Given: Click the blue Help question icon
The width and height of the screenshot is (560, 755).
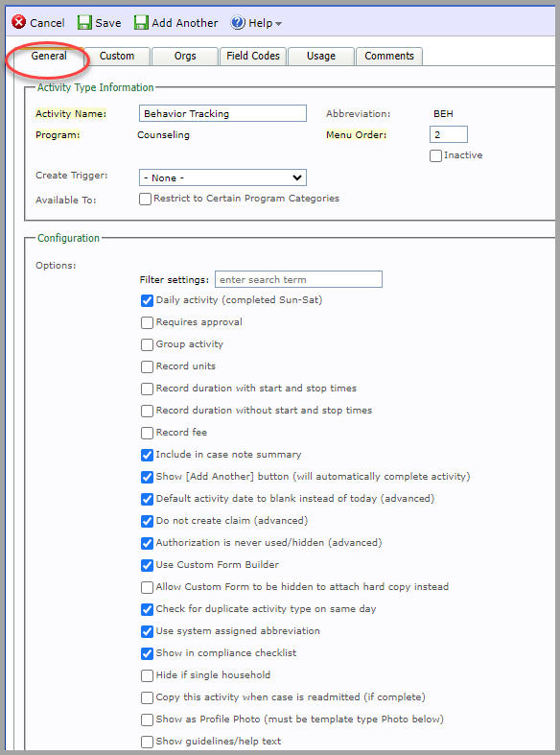Looking at the screenshot, I should pos(238,23).
